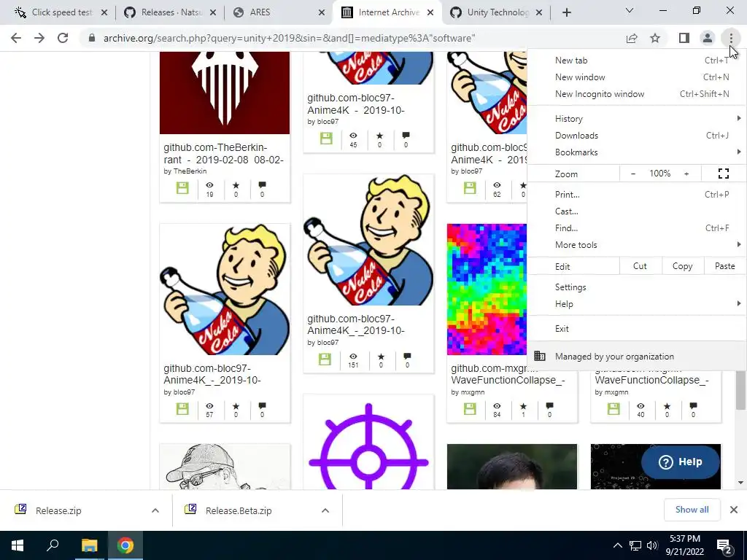Open the purple ship wheel thumbnail
747x560 pixels.
coord(368,446)
